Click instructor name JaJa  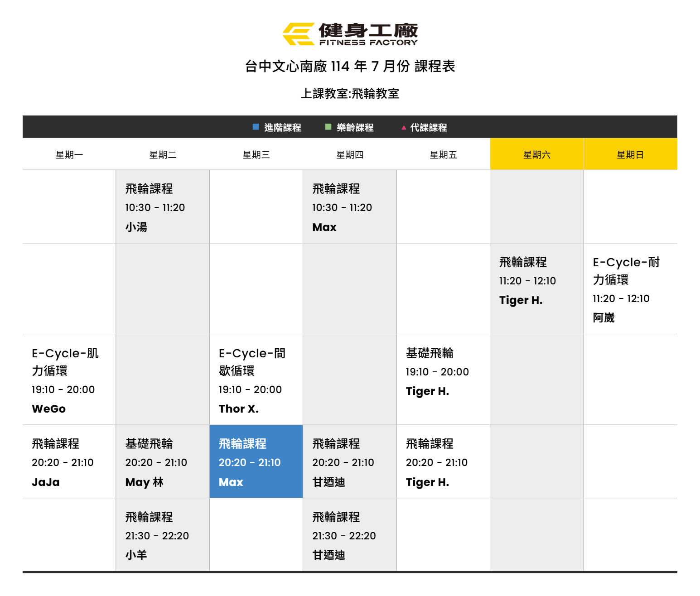click(46, 482)
